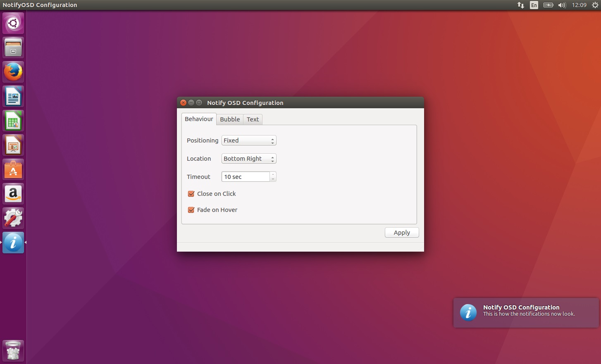Viewport: 601px width, 364px height.
Task: Open the Ubuntu Dash search launcher
Action: (13, 23)
